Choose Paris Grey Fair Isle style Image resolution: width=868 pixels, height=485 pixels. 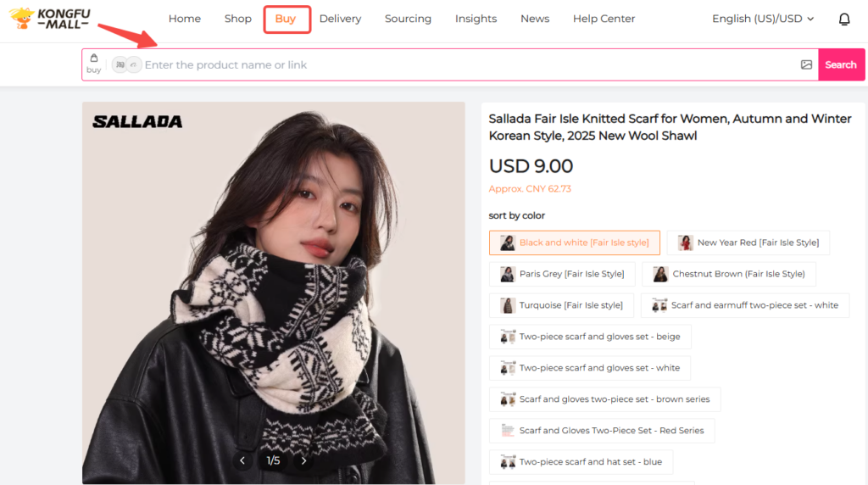coord(562,274)
